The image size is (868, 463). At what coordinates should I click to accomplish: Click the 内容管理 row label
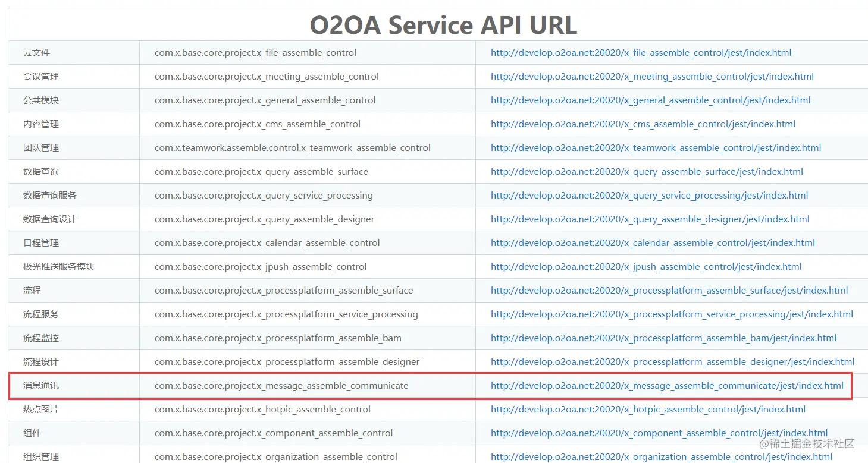pyautogui.click(x=41, y=124)
